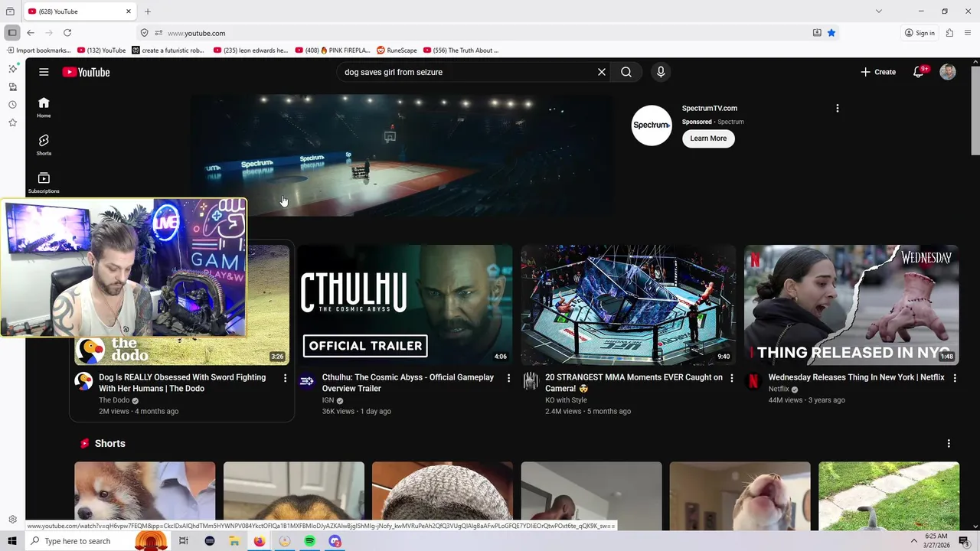The height and width of the screenshot is (551, 980).
Task: Click the Firefox Sign in button
Action: pyautogui.click(x=920, y=33)
